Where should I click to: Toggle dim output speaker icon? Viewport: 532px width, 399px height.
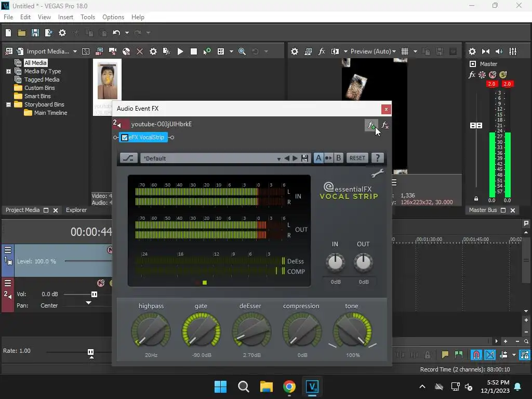[x=499, y=51]
